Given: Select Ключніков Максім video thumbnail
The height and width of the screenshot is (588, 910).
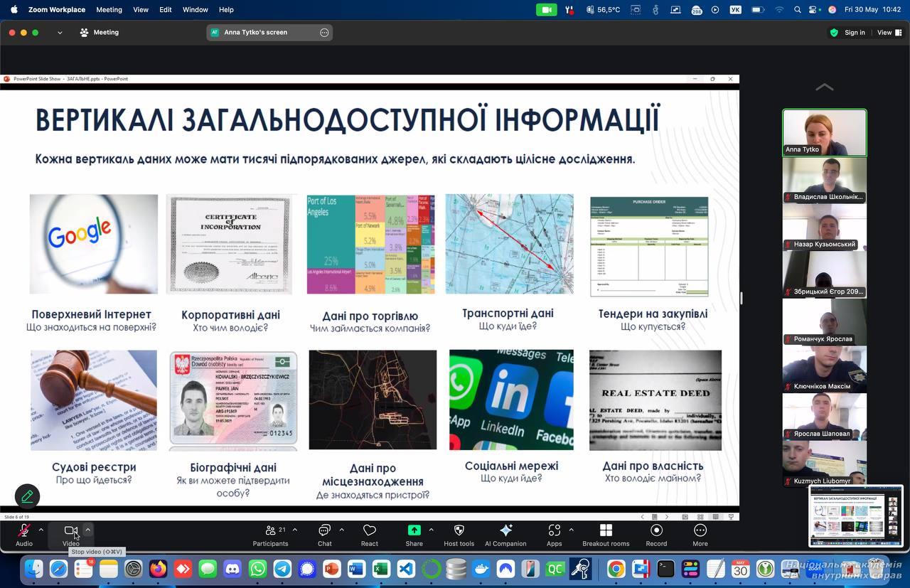Looking at the screenshot, I should pyautogui.click(x=825, y=369).
